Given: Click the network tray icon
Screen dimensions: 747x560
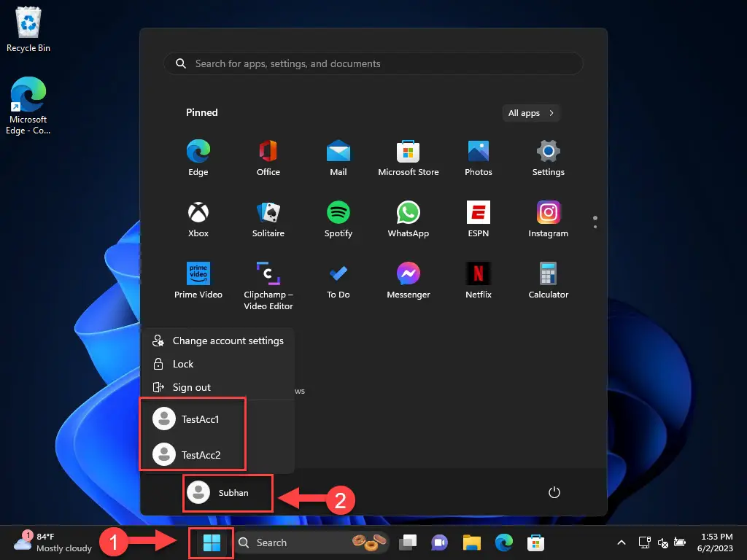Looking at the screenshot, I should pos(645,542).
